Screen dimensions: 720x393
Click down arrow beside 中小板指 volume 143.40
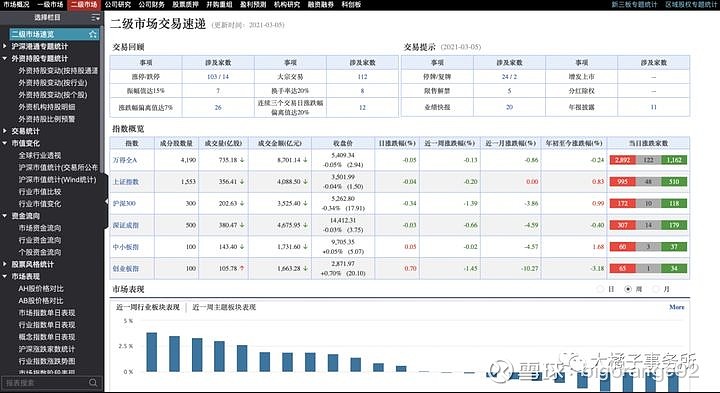point(242,247)
